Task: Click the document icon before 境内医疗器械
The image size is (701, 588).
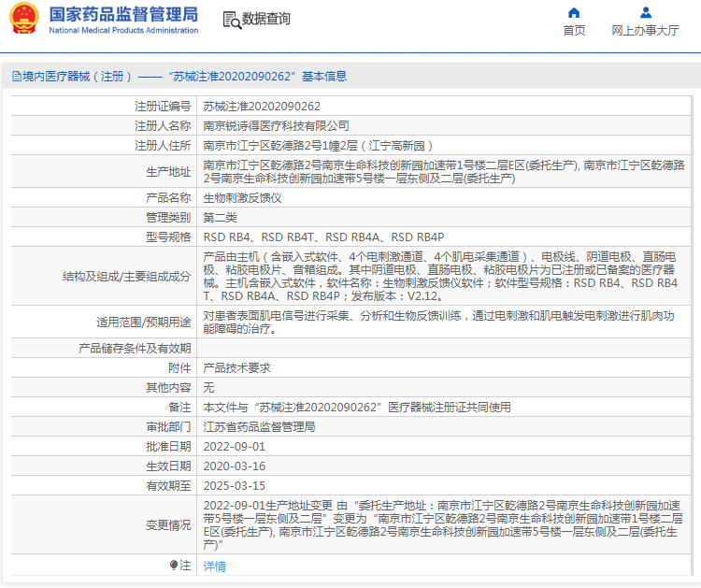Action: 16,77
